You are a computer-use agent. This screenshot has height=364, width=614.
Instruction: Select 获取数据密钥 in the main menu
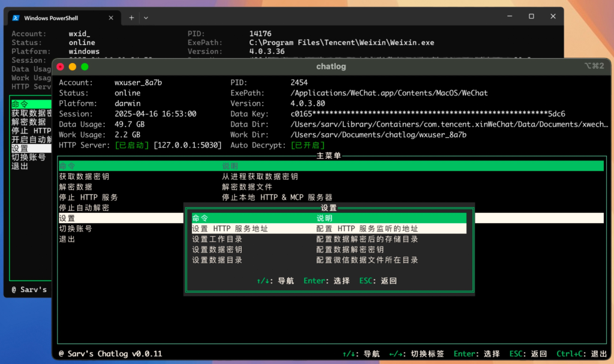click(84, 176)
